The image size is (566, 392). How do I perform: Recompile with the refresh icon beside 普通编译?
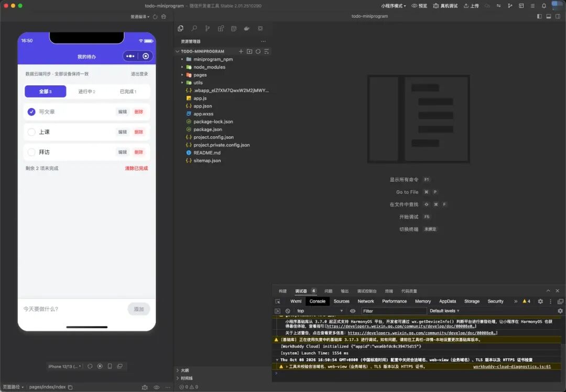(155, 17)
